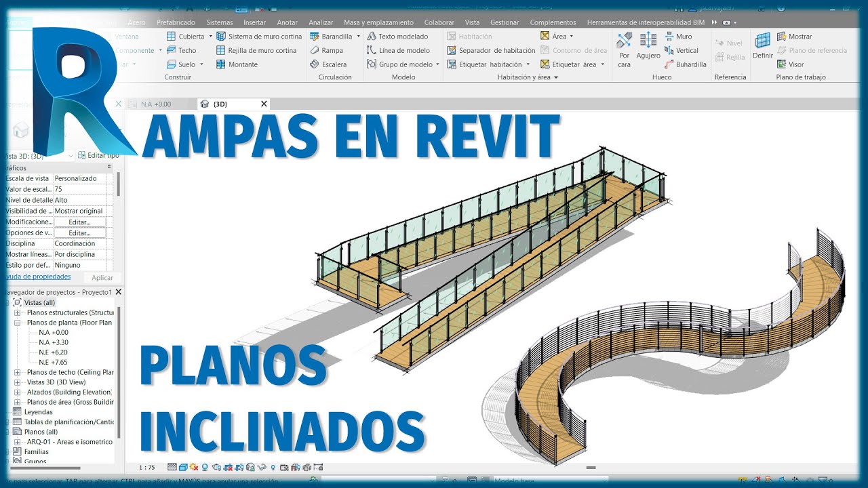Open N.E +6.20 floor plan

tap(53, 352)
